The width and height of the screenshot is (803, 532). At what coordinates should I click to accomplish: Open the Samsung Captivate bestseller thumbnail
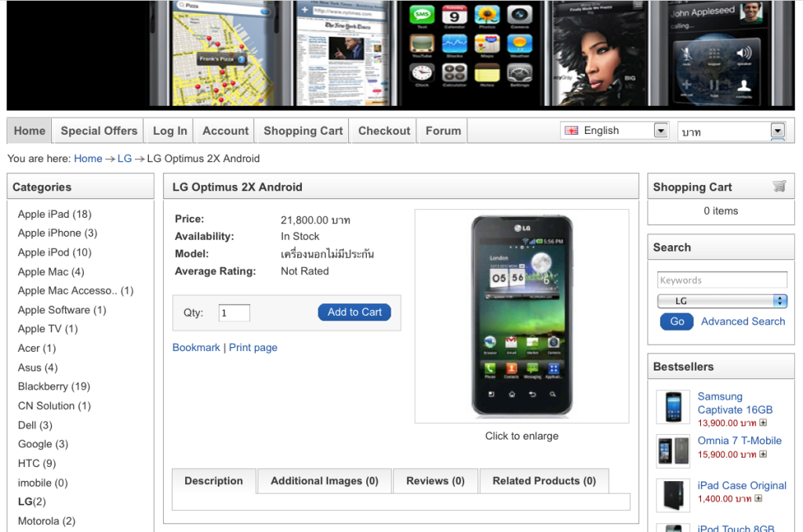(674, 407)
